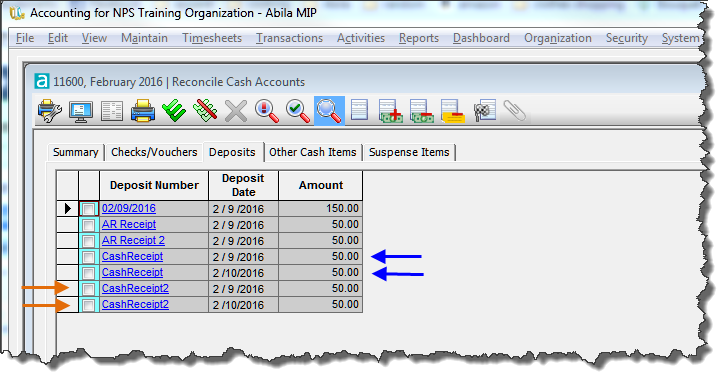Image resolution: width=722 pixels, height=380 pixels.
Task: Click the row selector arrow for 02/09/2016
Action: pos(68,209)
